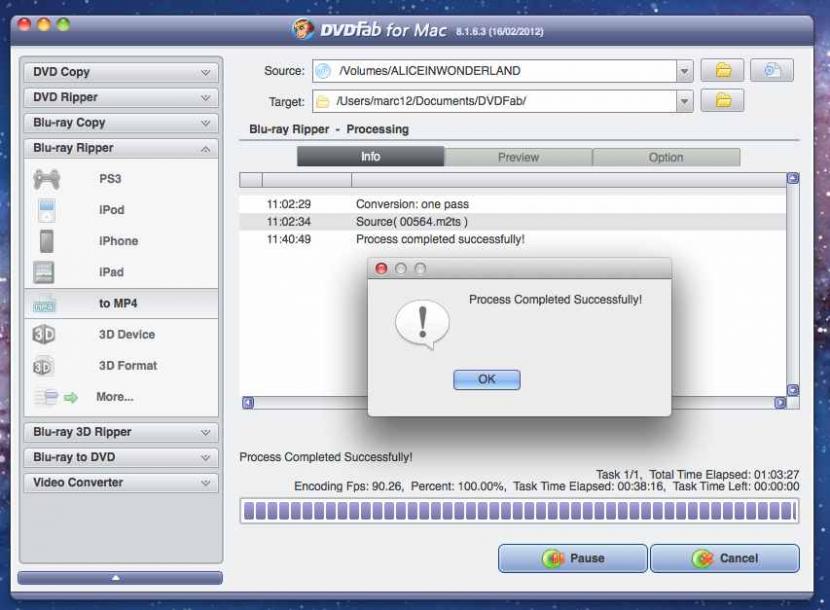This screenshot has width=830, height=610.
Task: Choose iPhone profile label
Action: click(119, 241)
